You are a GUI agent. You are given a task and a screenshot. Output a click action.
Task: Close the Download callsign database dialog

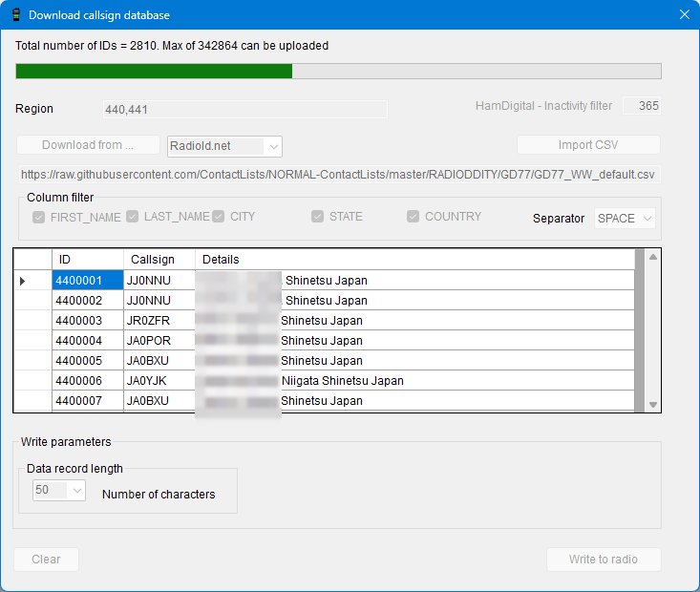683,15
